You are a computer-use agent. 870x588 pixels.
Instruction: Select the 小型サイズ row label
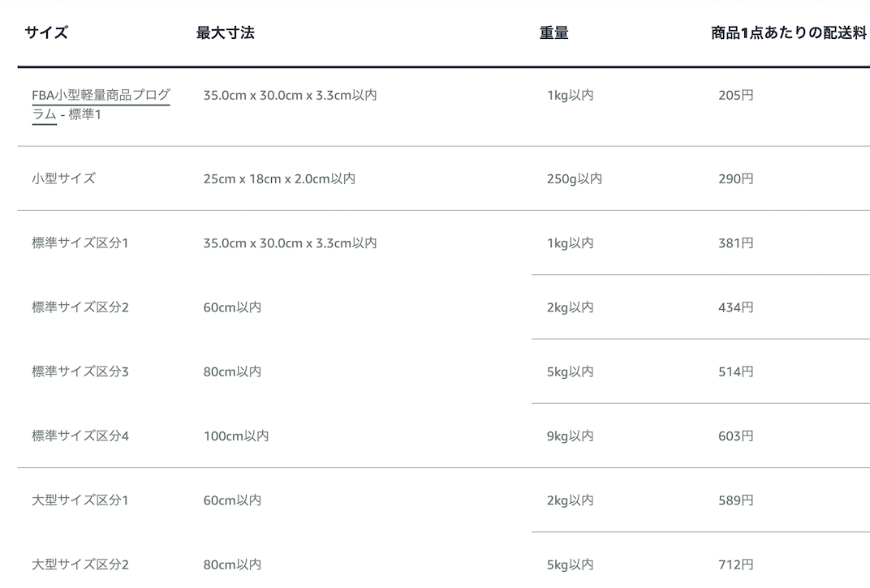[x=63, y=178]
